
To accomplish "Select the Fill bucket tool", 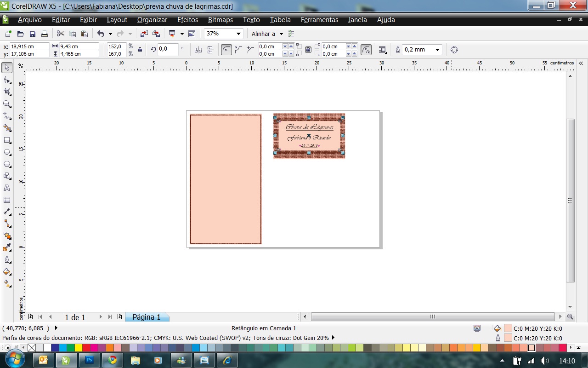I will click(x=7, y=271).
